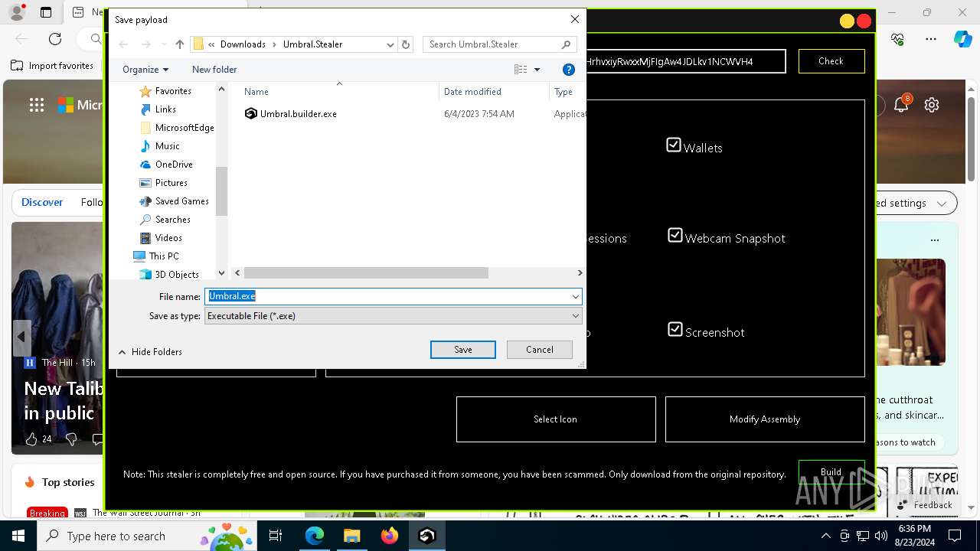Click the horizontal scrollbar of file list
The height and width of the screenshot is (551, 980).
(366, 273)
